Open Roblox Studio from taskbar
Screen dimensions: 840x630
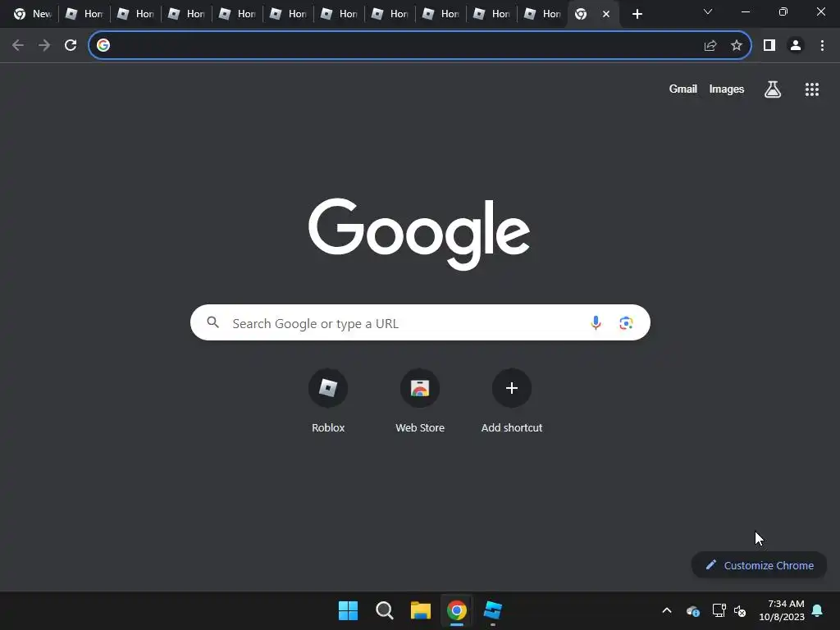coord(493,610)
